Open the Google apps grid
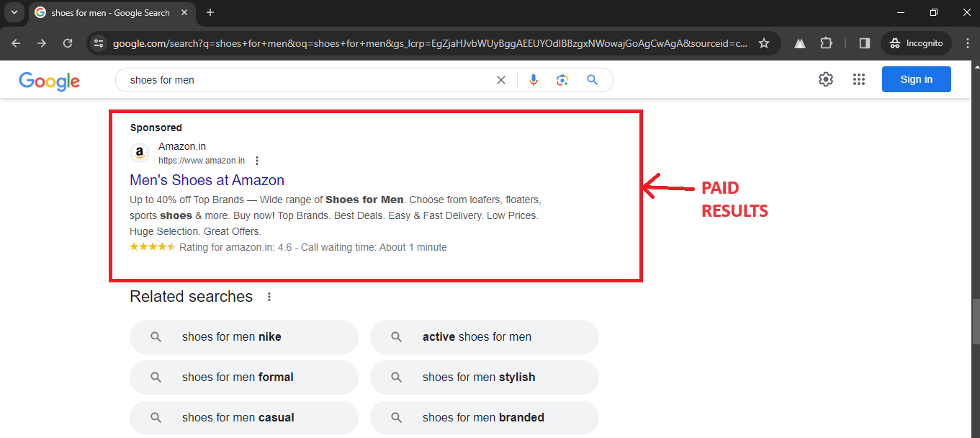 click(858, 79)
